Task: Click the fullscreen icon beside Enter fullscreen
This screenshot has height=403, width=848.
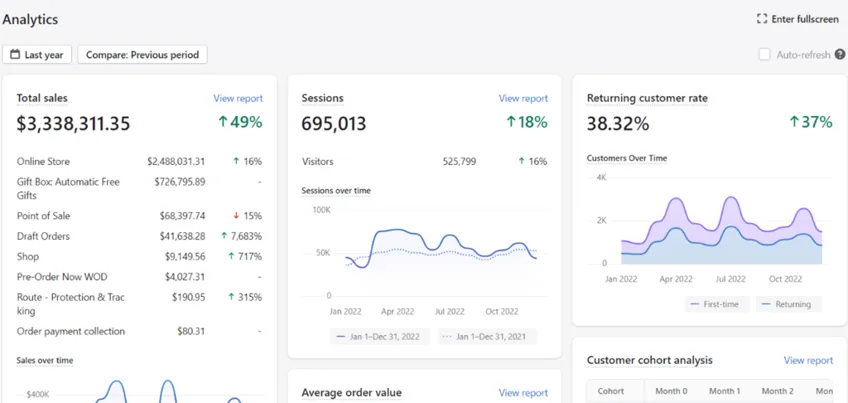Action: pyautogui.click(x=762, y=19)
